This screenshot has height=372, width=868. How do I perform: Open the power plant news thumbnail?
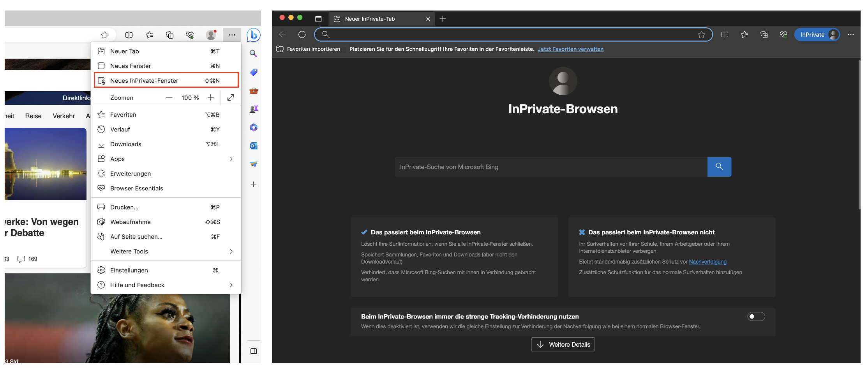46,164
